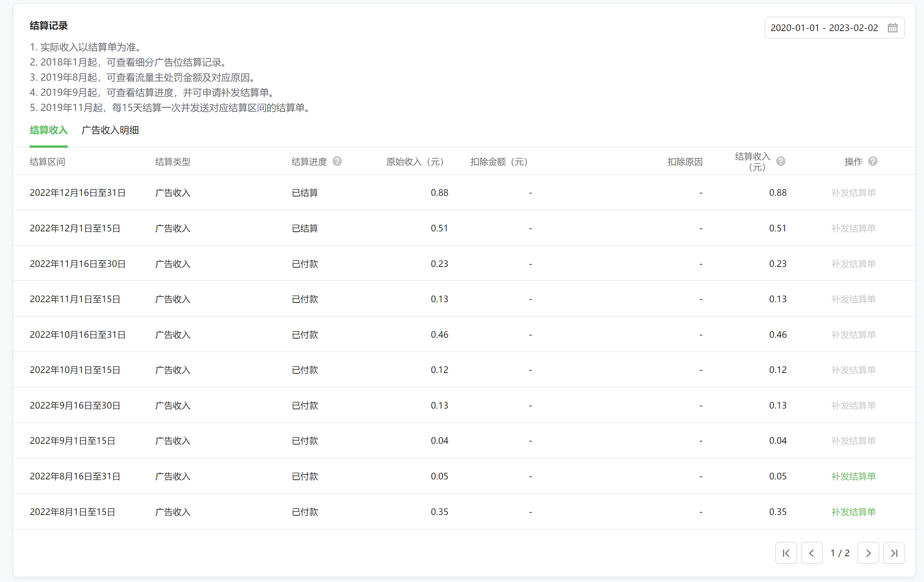Switch to 广告收入明细 tab
The height and width of the screenshot is (582, 924).
pyautogui.click(x=110, y=130)
